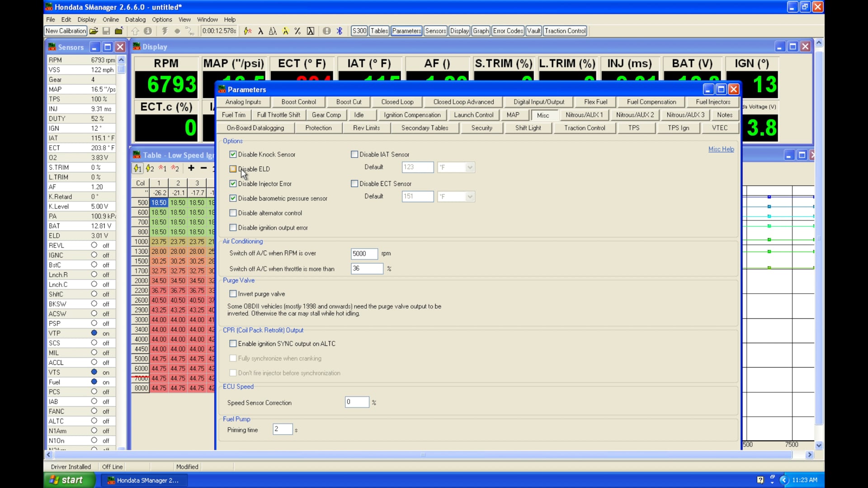Select the lambda icon on the toolbar

[x=261, y=31]
